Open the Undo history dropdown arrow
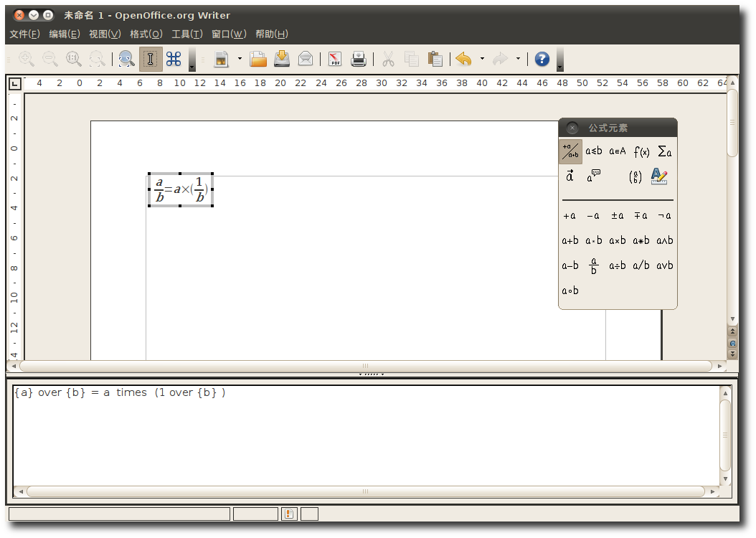 tap(482, 60)
